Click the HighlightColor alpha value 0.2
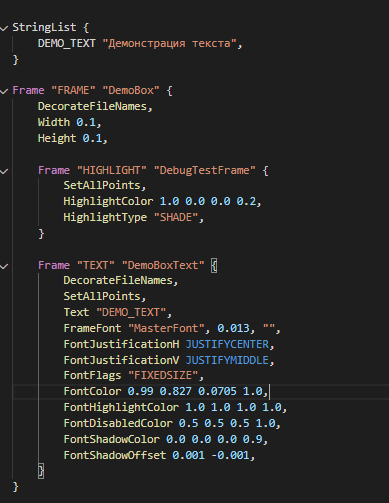 246,201
